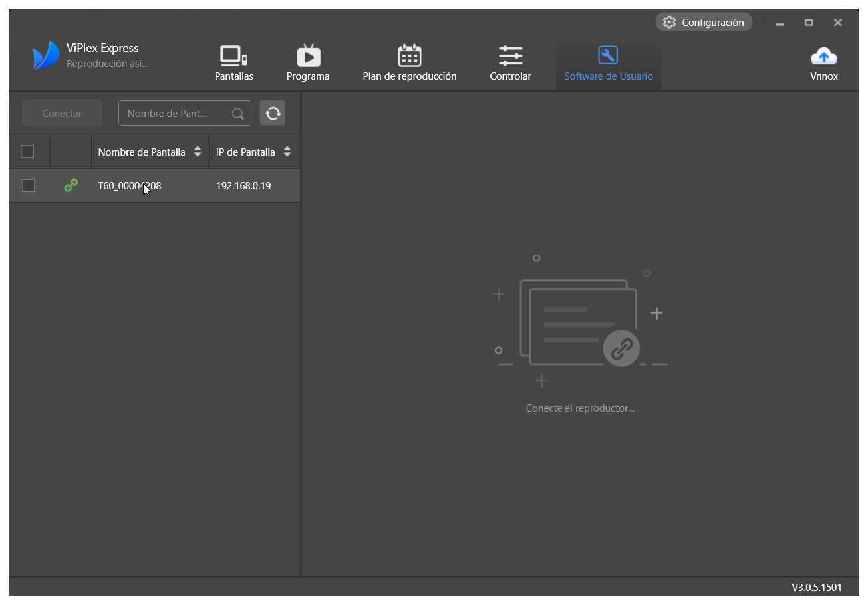The width and height of the screenshot is (868, 605).
Task: Click the refresh screen list icon
Action: coord(273,113)
